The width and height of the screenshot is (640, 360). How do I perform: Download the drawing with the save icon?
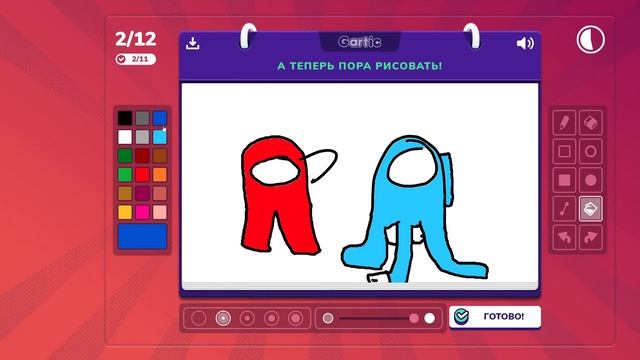pyautogui.click(x=192, y=43)
